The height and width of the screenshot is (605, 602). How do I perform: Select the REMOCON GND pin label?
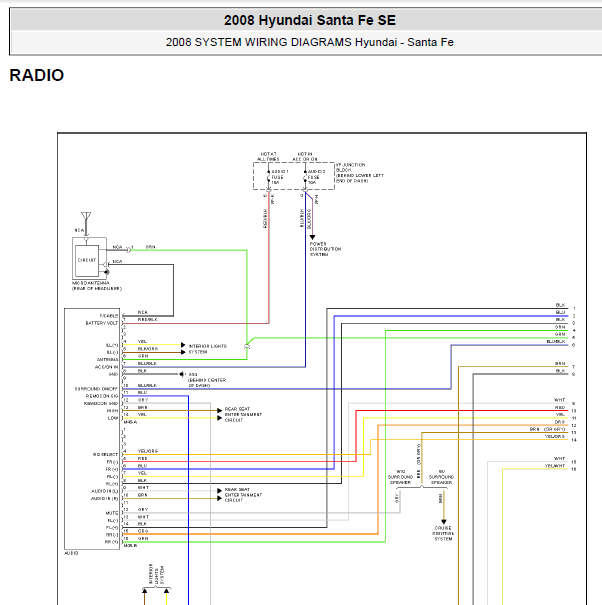point(101,404)
